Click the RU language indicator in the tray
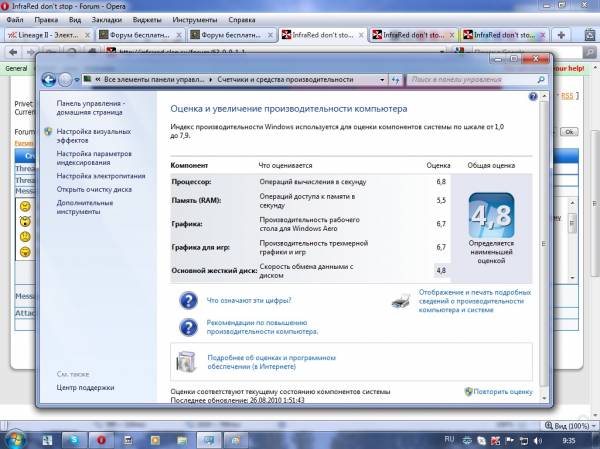This screenshot has width=600, height=449. point(449,439)
